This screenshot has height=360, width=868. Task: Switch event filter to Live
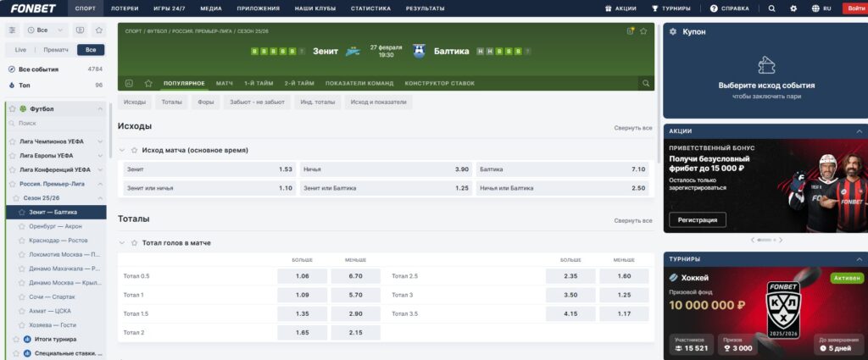(21, 50)
